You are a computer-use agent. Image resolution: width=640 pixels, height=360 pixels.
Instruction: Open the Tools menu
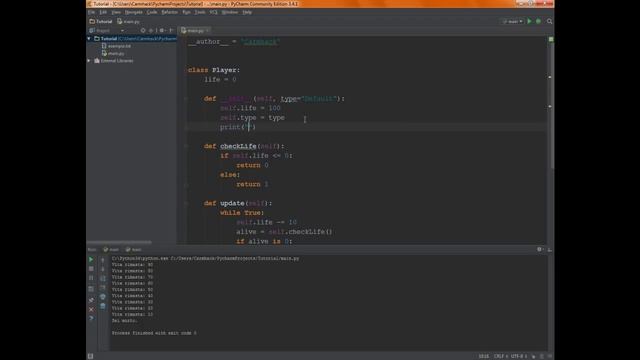tap(200, 12)
